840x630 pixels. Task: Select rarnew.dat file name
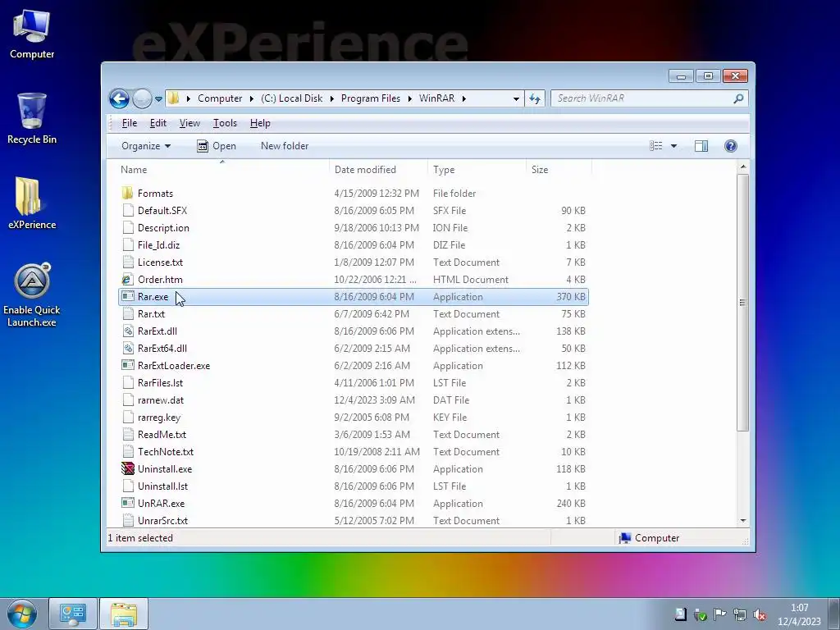point(161,400)
